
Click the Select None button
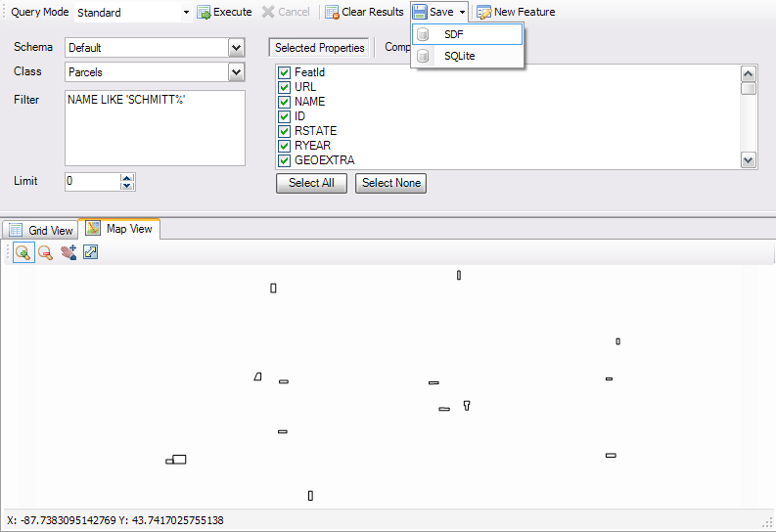click(391, 183)
